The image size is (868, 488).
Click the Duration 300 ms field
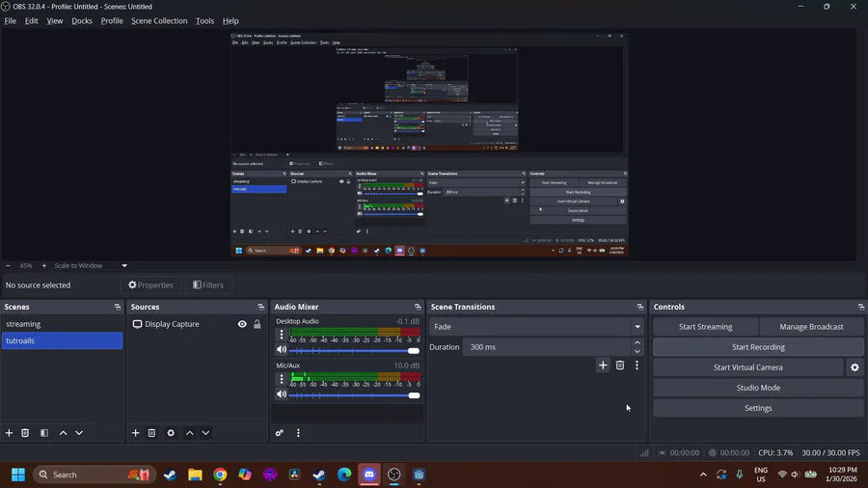547,347
